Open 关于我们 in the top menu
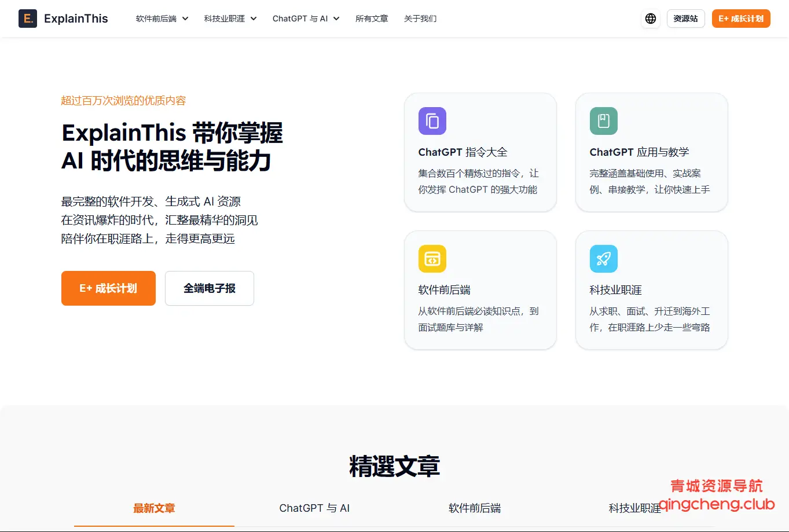This screenshot has height=532, width=789. point(420,19)
